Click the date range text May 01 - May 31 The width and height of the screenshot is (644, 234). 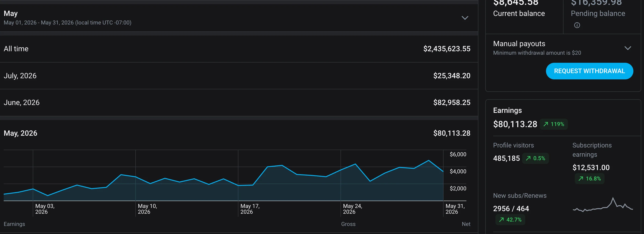pyautogui.click(x=68, y=23)
